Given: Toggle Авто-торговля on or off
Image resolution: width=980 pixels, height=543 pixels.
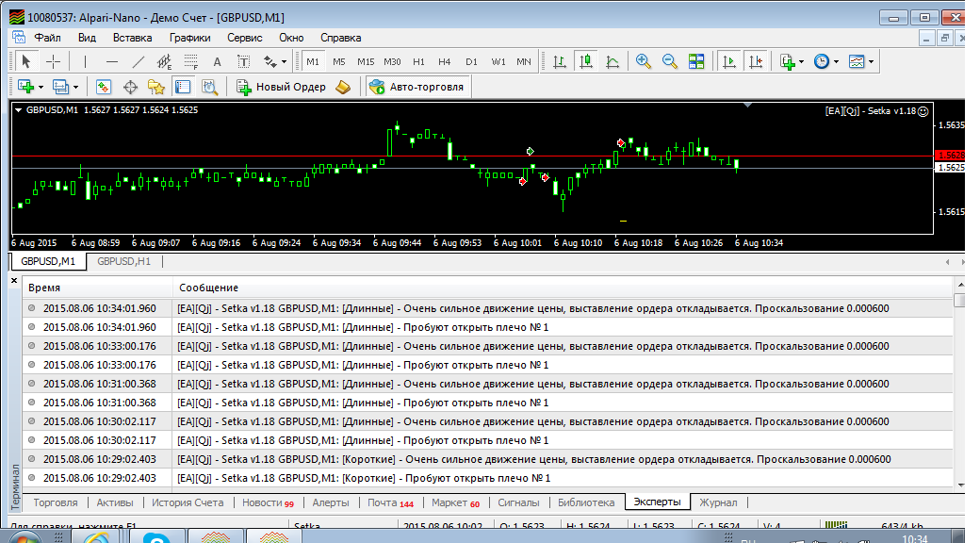Looking at the screenshot, I should [x=417, y=87].
